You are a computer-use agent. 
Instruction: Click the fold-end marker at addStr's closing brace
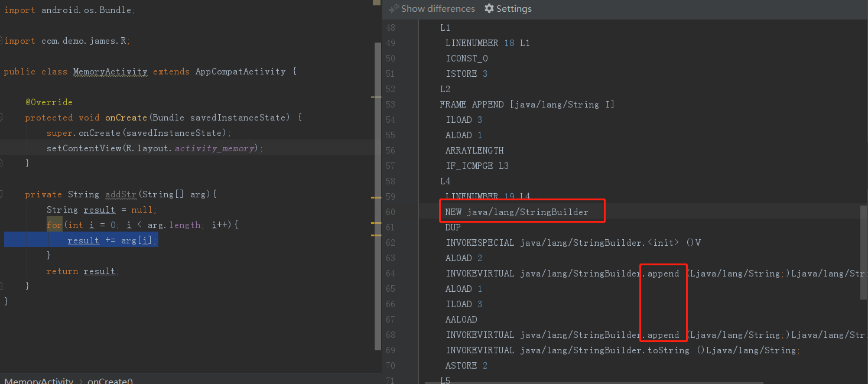[x=2, y=286]
